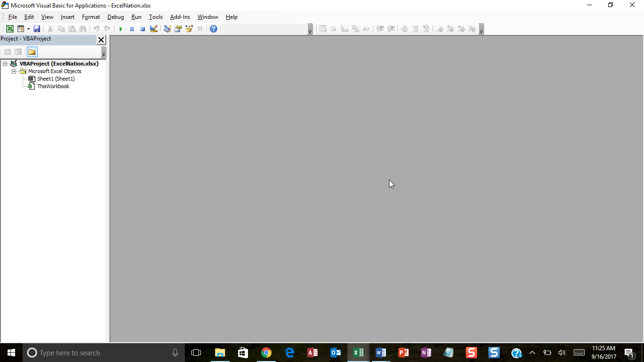
Task: Open the Add-Ins menu
Action: point(180,17)
